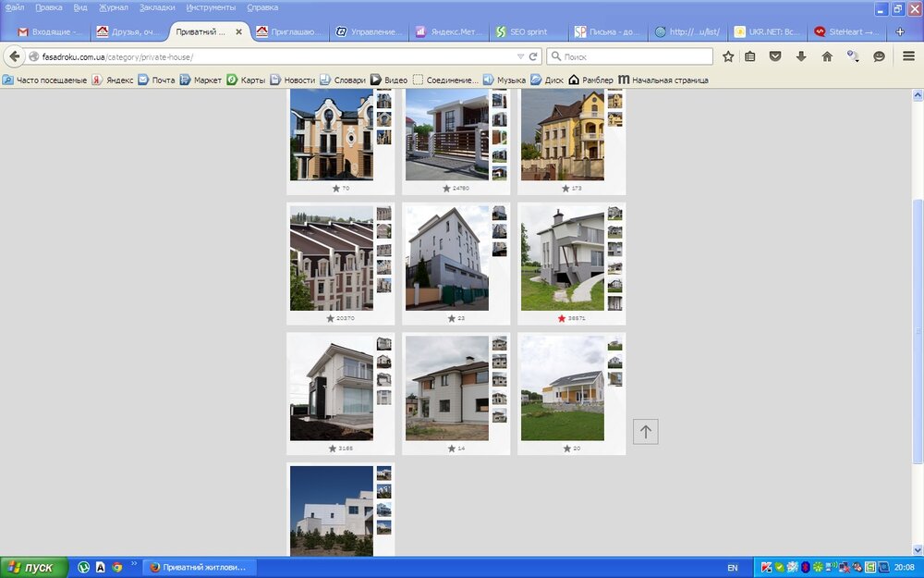This screenshot has height=578, width=924.
Task: Open a new tab with plus button
Action: click(x=900, y=31)
